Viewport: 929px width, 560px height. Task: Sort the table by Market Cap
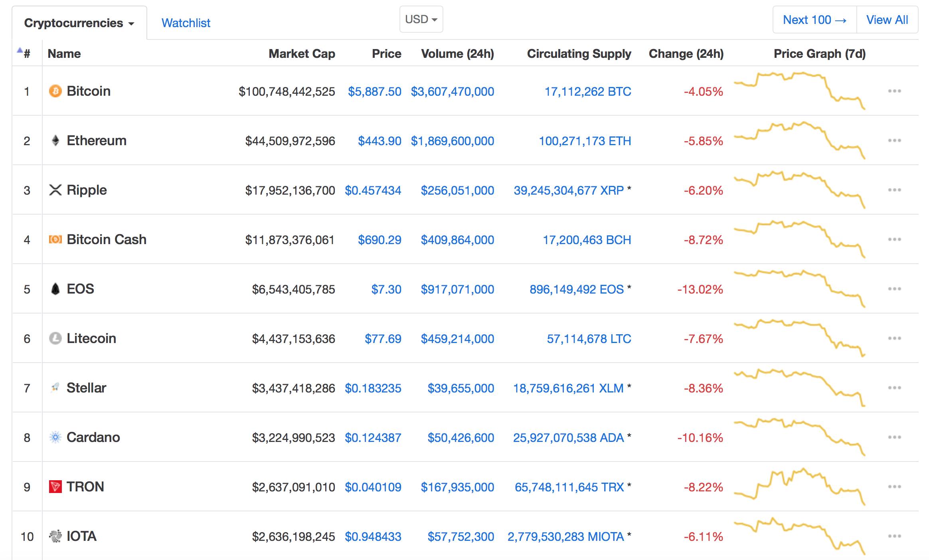point(302,53)
